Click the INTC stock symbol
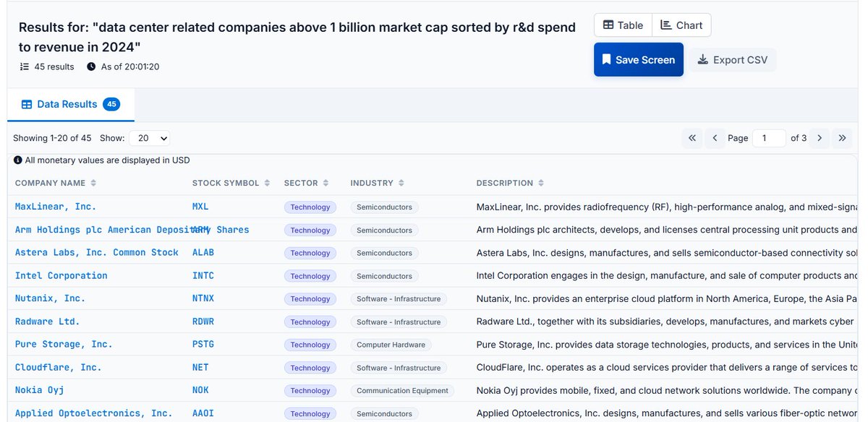This screenshot has width=868, height=422. (x=203, y=276)
